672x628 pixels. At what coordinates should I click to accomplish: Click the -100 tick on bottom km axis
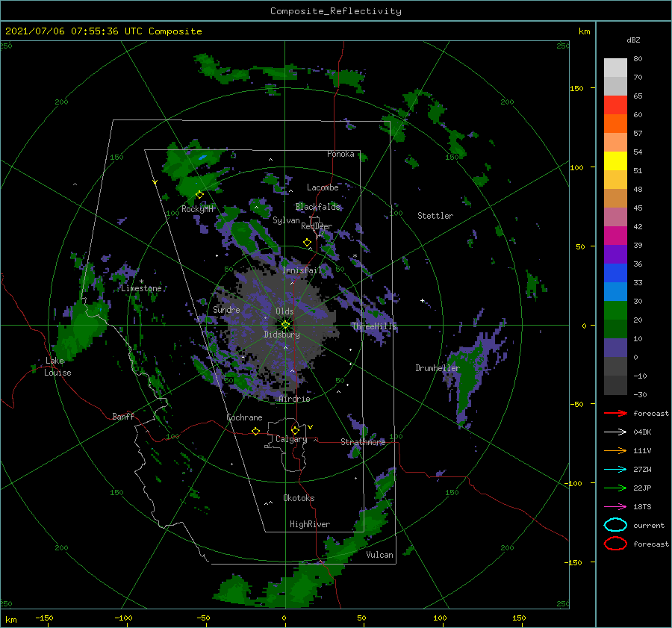tap(123, 618)
